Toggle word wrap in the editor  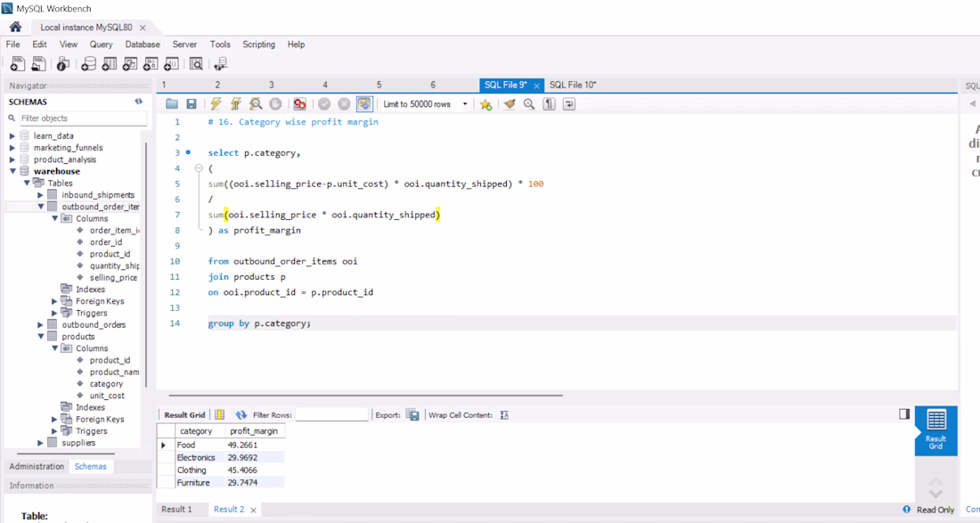pyautogui.click(x=569, y=104)
